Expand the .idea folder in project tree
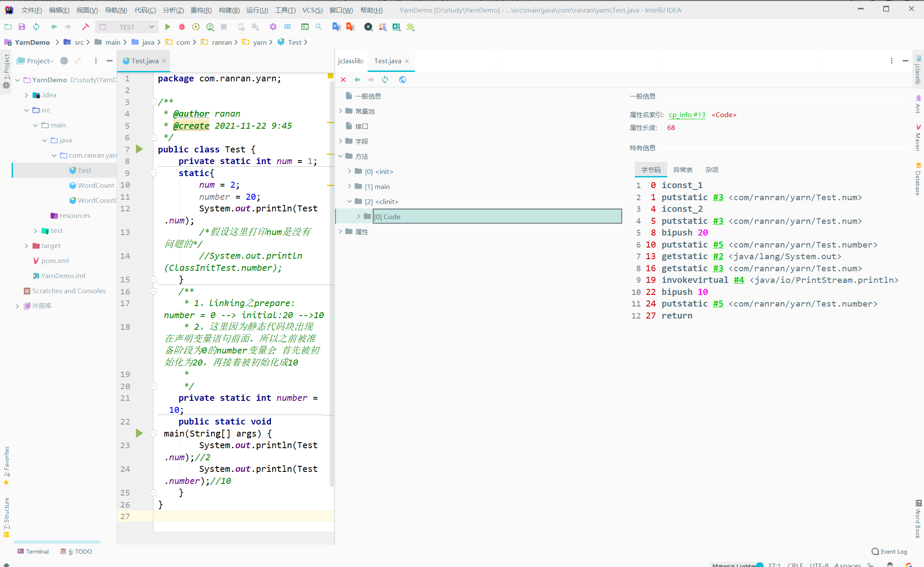The height and width of the screenshot is (567, 924). click(27, 95)
